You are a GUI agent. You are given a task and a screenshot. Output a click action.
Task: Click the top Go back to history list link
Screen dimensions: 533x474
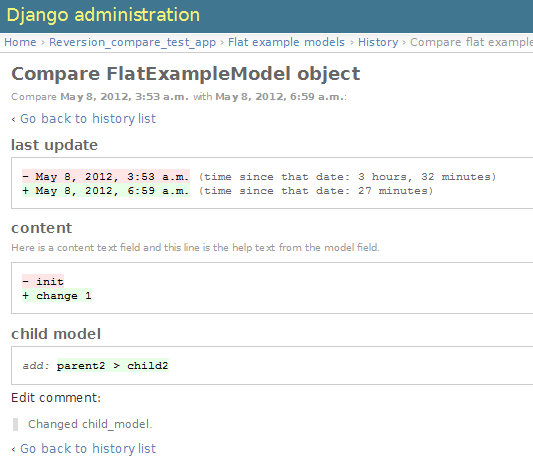(88, 119)
